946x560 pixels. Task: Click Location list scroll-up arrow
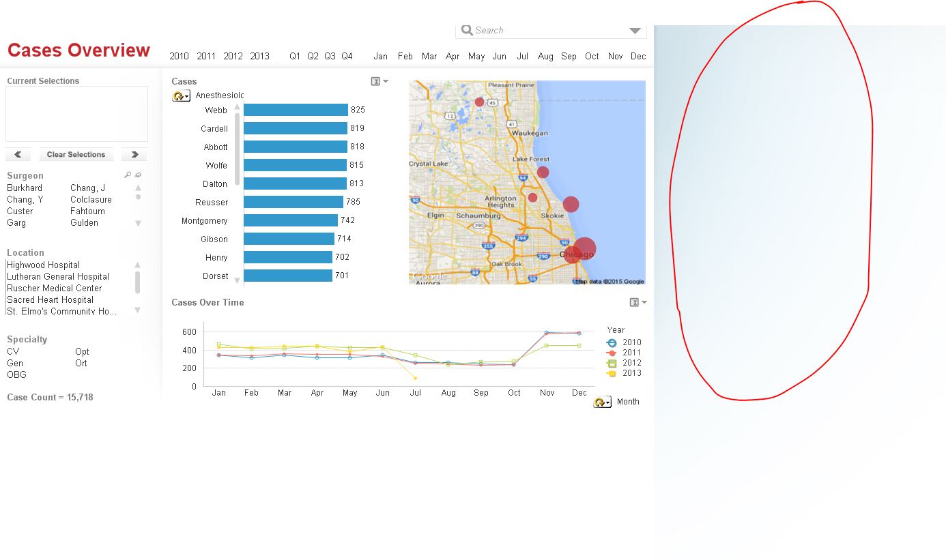[138, 265]
